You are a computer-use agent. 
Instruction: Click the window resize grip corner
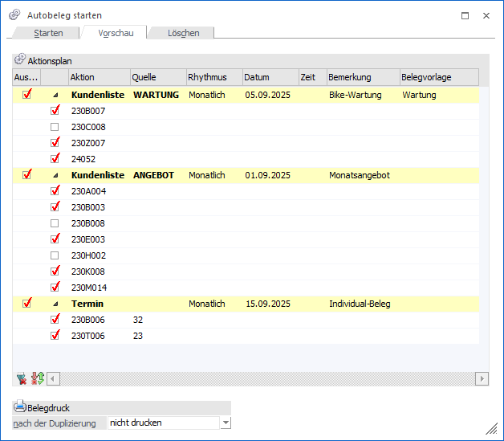(x=491, y=429)
